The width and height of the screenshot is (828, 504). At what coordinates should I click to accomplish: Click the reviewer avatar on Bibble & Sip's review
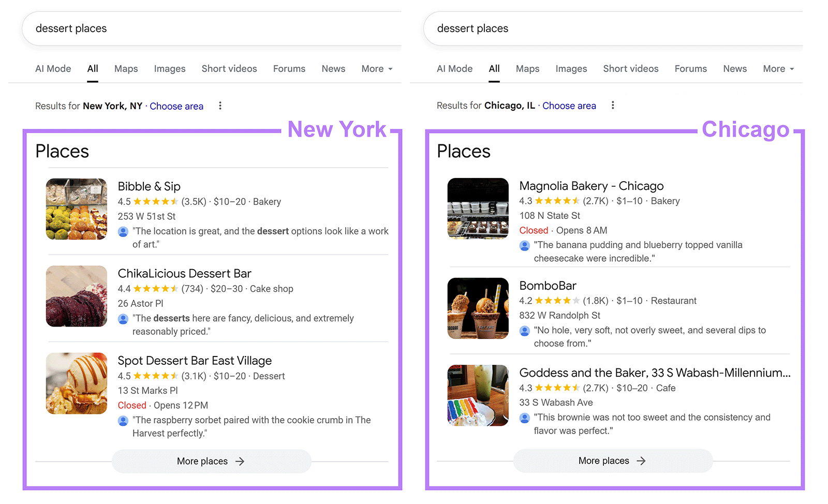pyautogui.click(x=123, y=231)
